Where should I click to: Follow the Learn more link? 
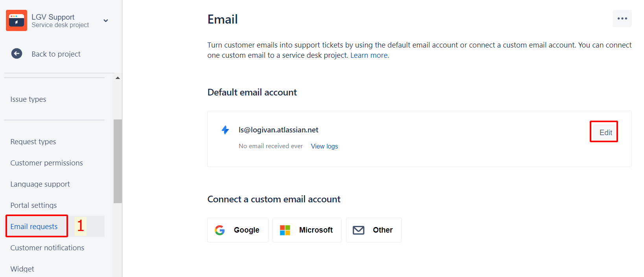coord(369,55)
